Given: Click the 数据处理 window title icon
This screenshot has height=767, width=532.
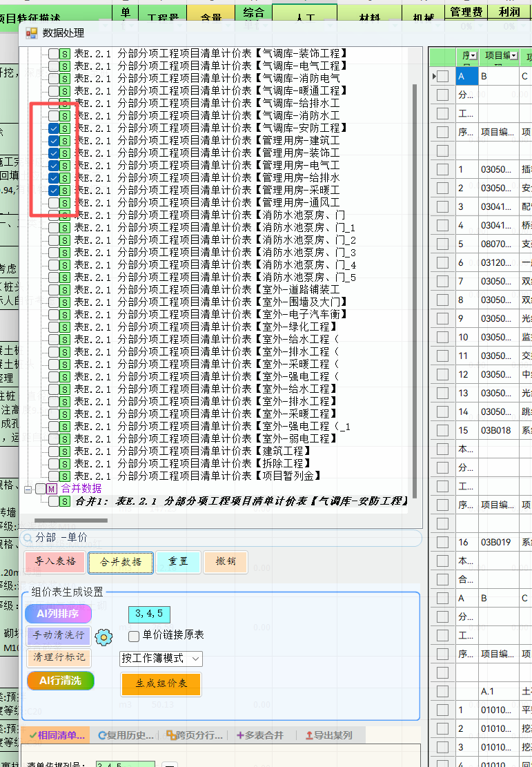Looking at the screenshot, I should click(32, 32).
